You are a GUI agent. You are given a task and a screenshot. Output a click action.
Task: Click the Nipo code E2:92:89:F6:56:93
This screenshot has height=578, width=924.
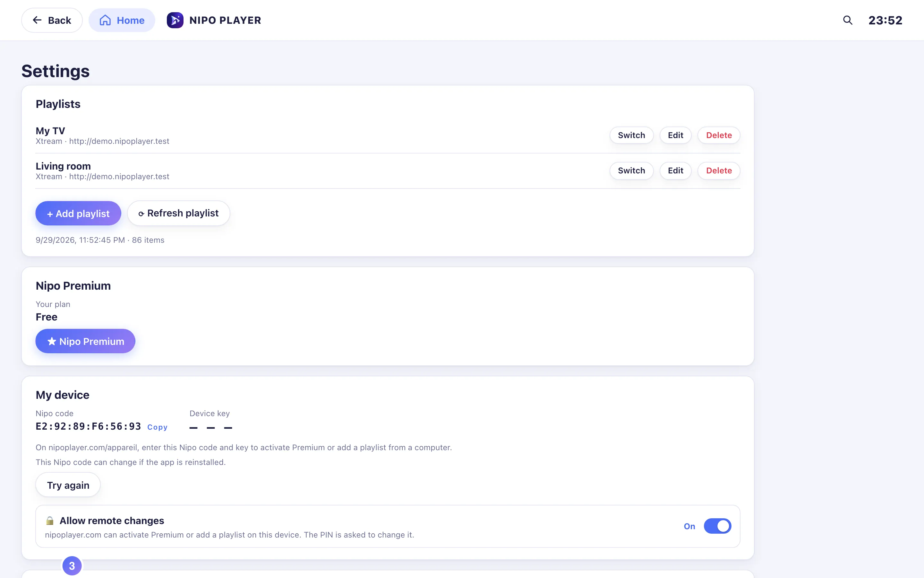click(x=88, y=426)
